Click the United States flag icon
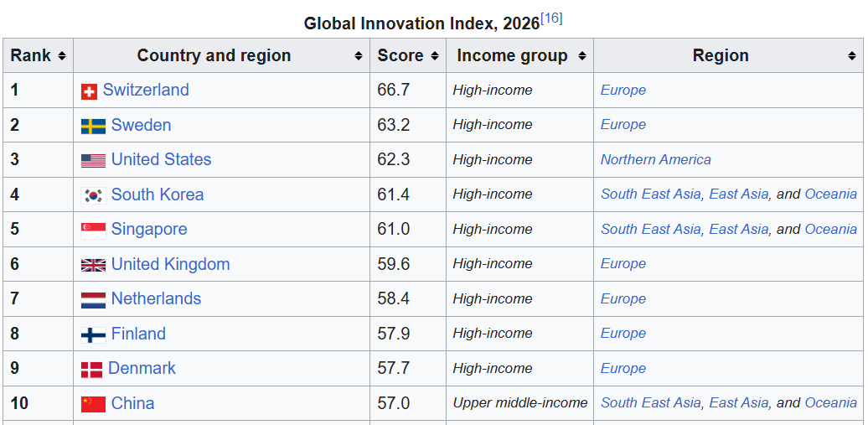 pyautogui.click(x=93, y=161)
